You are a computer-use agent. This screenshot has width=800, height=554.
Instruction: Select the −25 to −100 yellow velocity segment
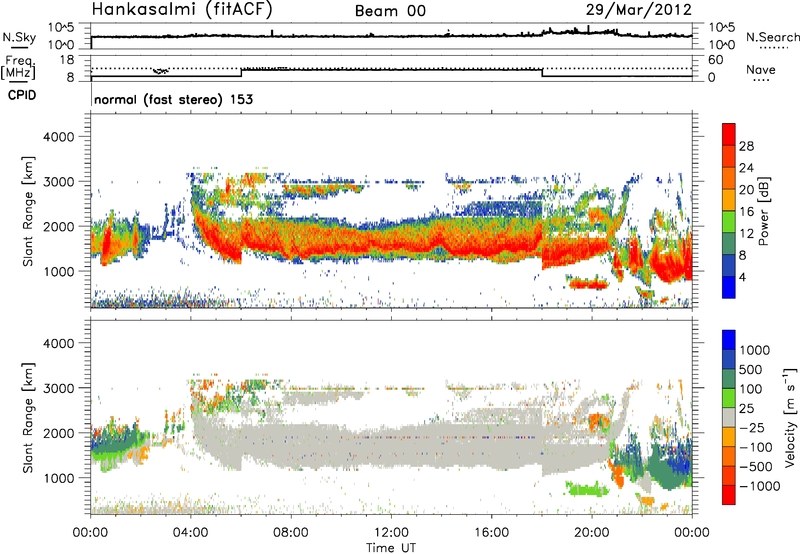tap(729, 437)
